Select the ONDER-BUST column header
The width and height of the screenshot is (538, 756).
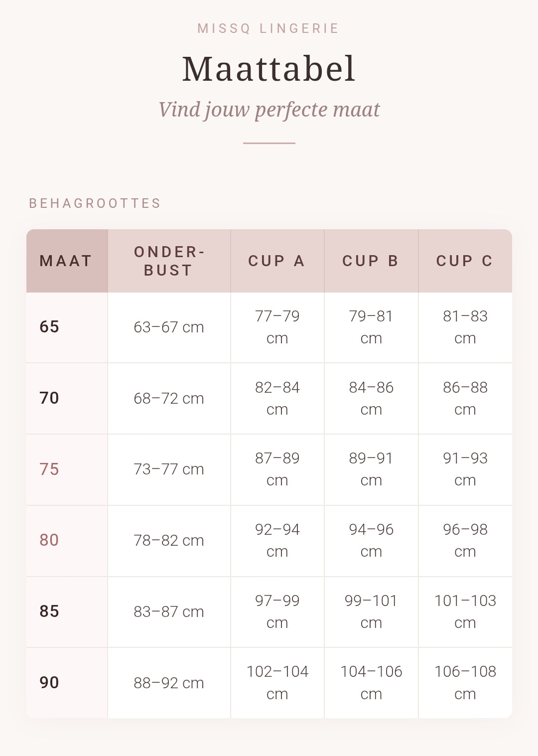coord(169,261)
